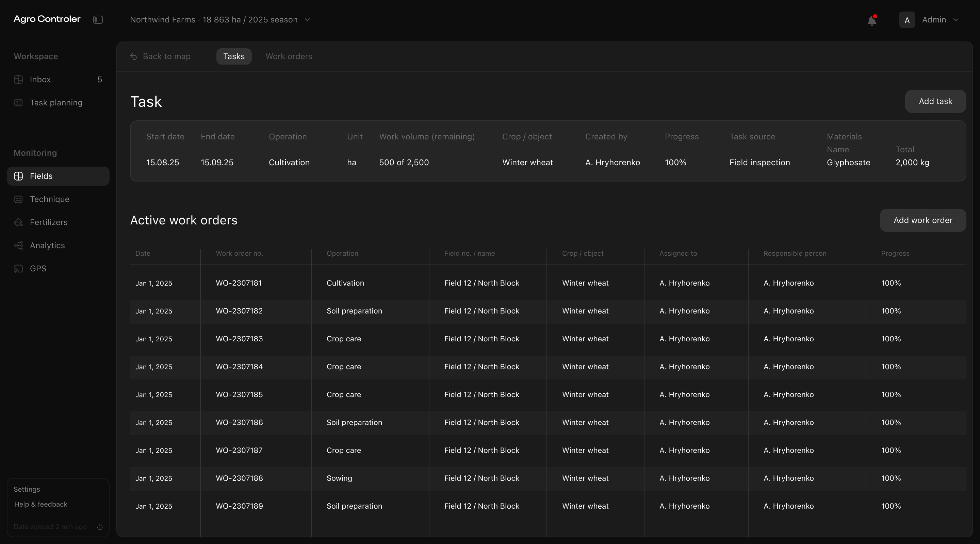Viewport: 980px width, 544px height.
Task: Click the Inbox count badge 5
Action: 100,80
